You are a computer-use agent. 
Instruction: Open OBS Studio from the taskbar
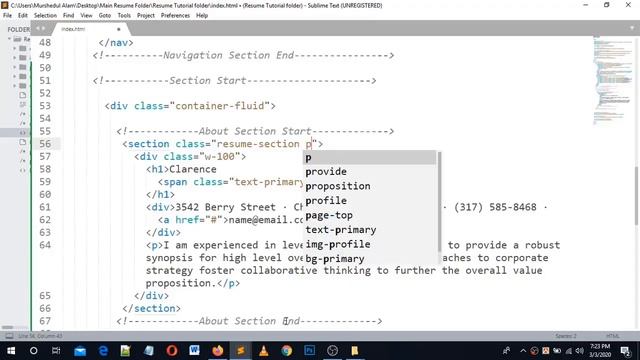[x=333, y=351]
